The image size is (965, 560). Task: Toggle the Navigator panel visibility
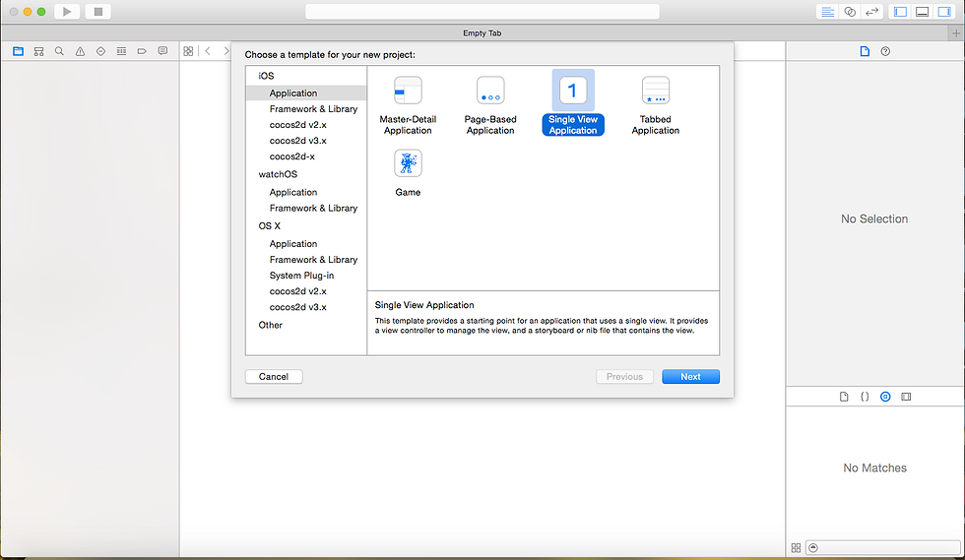pyautogui.click(x=900, y=12)
